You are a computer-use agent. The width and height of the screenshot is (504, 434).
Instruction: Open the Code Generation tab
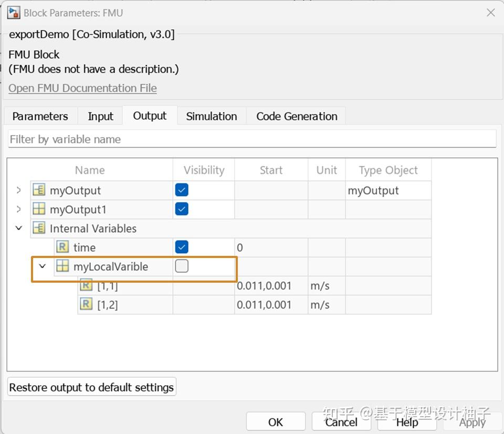(296, 116)
